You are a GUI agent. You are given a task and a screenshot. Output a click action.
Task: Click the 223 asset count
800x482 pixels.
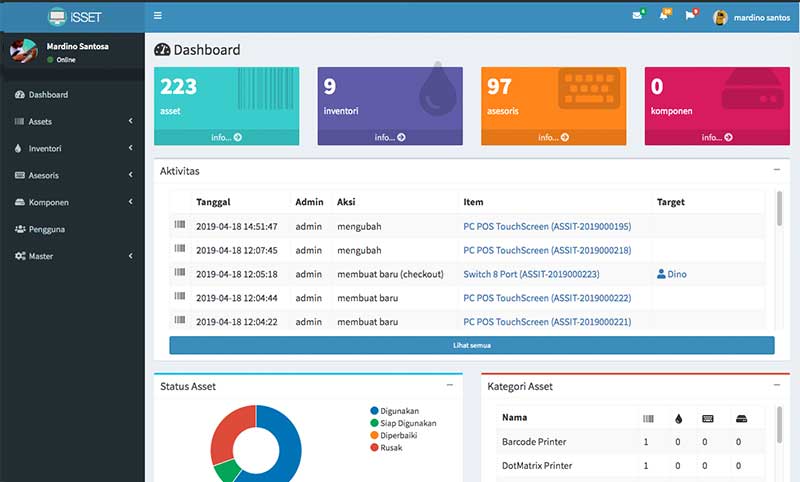(x=179, y=87)
